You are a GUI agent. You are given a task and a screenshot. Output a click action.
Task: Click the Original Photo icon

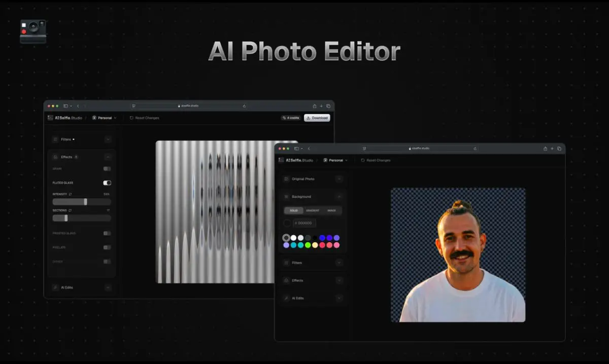pos(286,178)
